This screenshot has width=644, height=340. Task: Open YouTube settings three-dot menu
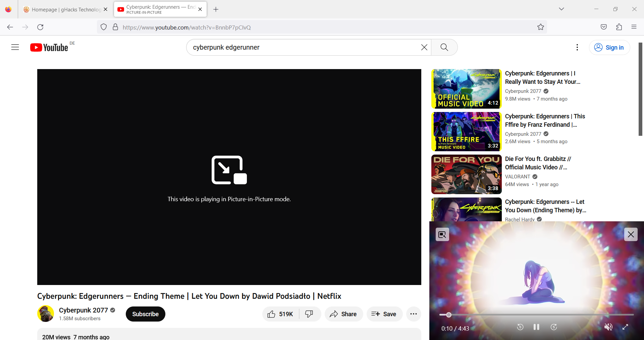[x=577, y=47]
